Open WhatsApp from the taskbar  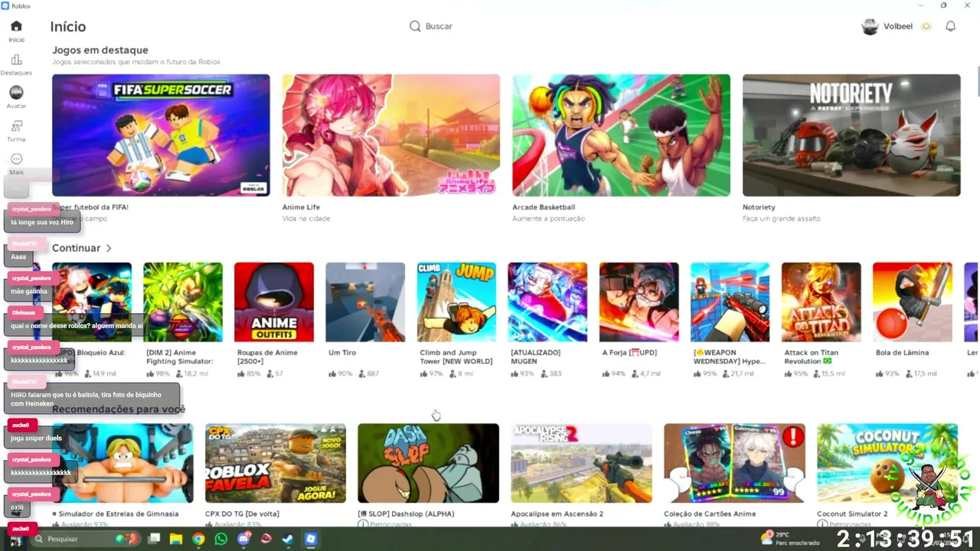tap(221, 539)
